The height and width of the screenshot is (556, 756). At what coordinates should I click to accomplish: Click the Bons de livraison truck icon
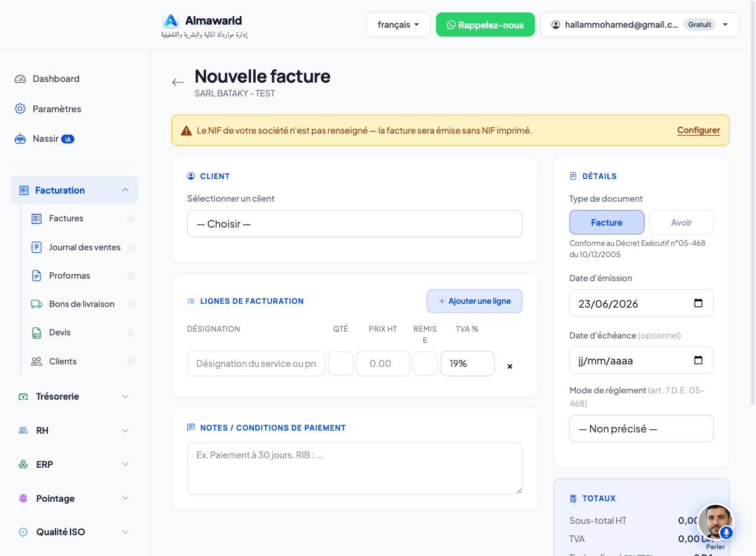click(37, 304)
